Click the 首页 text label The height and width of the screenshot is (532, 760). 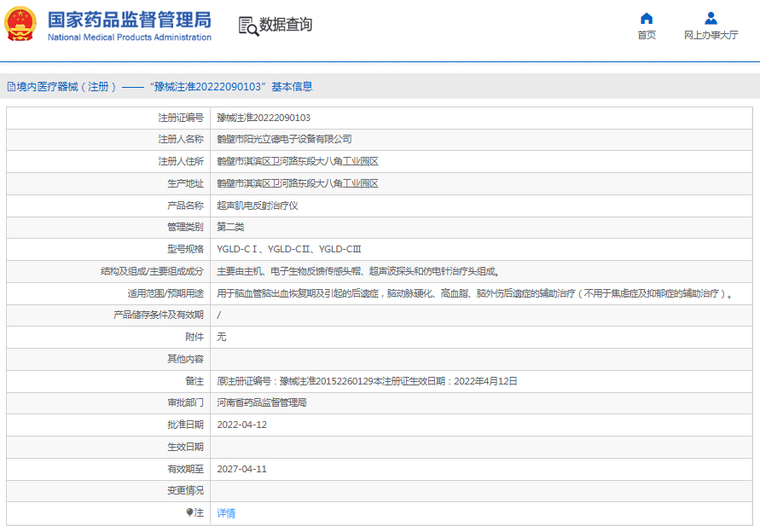[x=647, y=35]
